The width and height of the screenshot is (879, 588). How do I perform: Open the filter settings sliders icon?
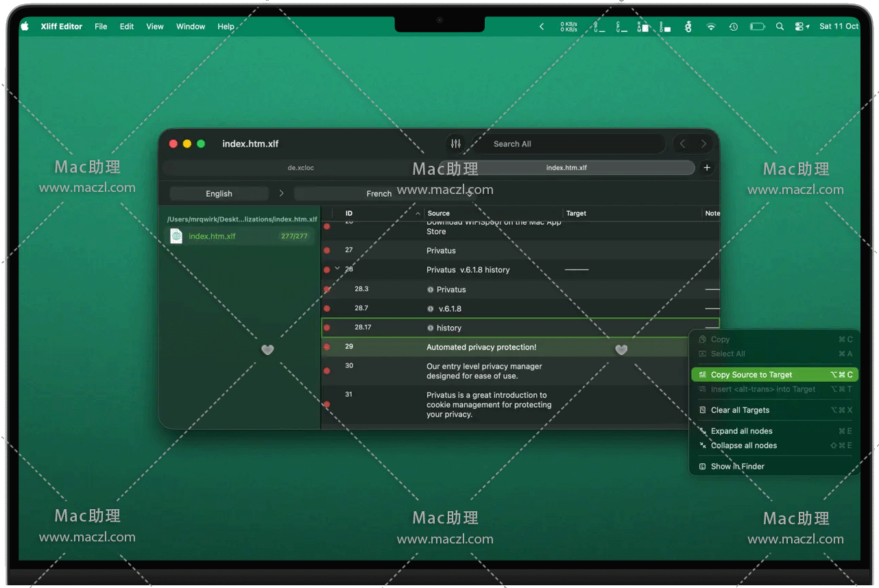(455, 144)
